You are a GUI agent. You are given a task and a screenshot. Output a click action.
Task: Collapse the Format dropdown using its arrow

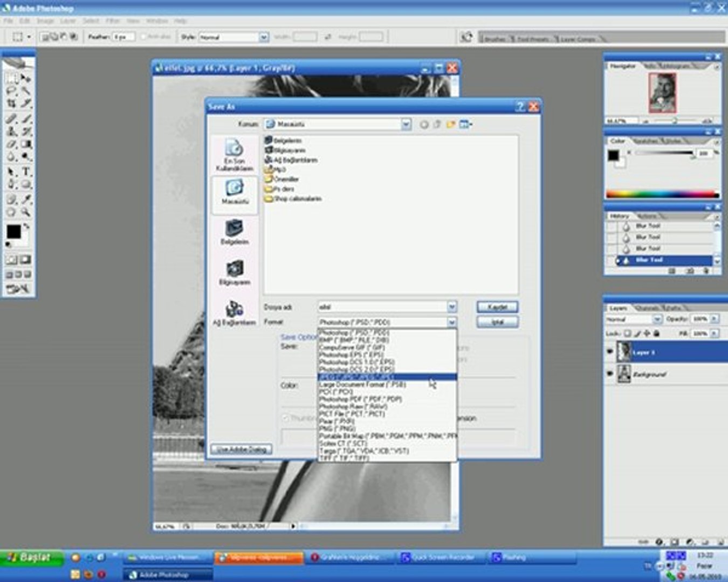[452, 322]
